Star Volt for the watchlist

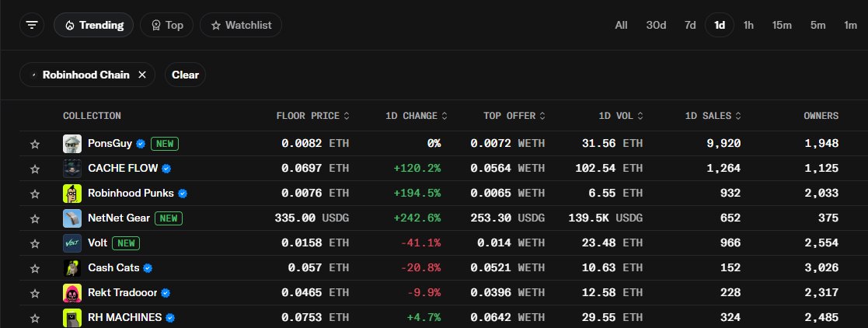click(x=35, y=243)
